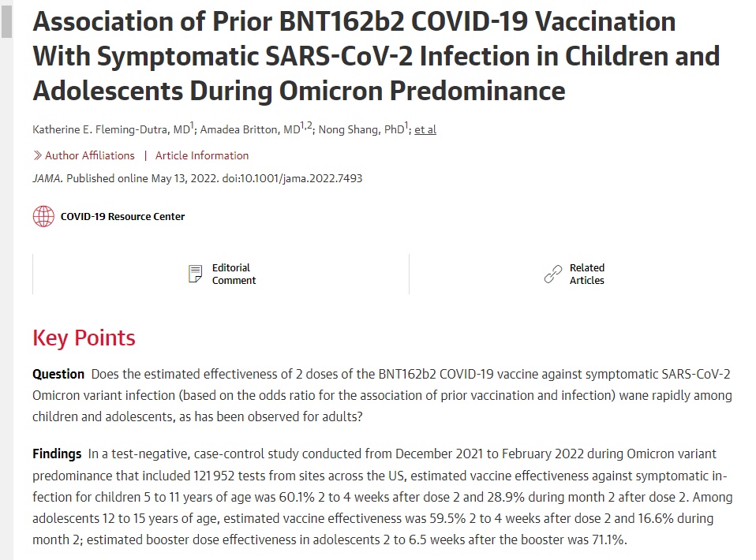Click the COVID-19 Resource Center globe icon
This screenshot has height=560, width=756.
tap(43, 216)
